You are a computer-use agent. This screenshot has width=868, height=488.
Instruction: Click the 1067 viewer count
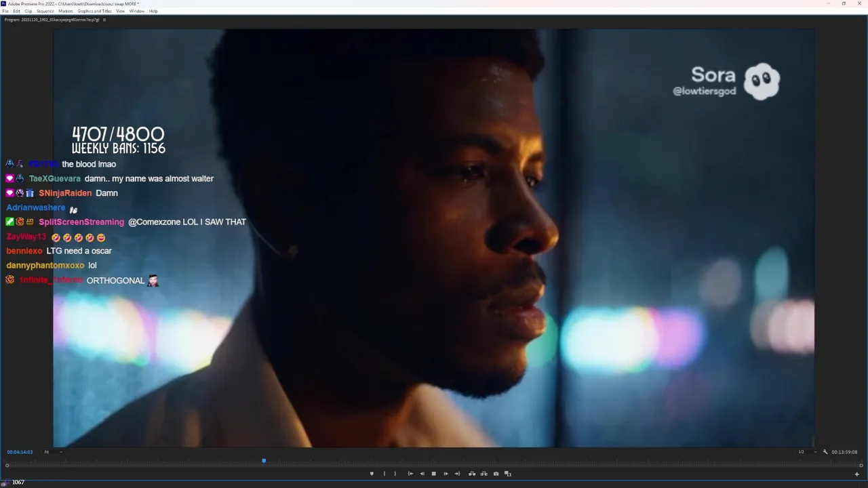pyautogui.click(x=18, y=483)
